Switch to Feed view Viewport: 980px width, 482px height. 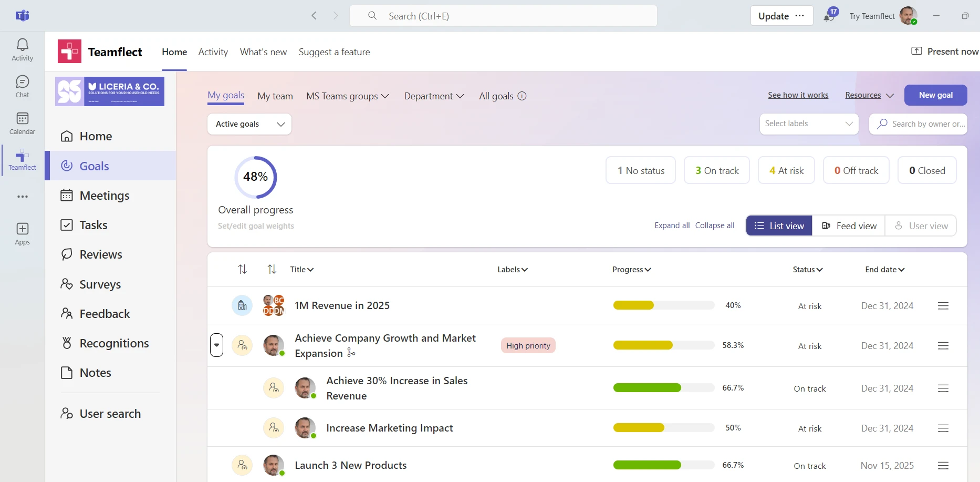(849, 225)
